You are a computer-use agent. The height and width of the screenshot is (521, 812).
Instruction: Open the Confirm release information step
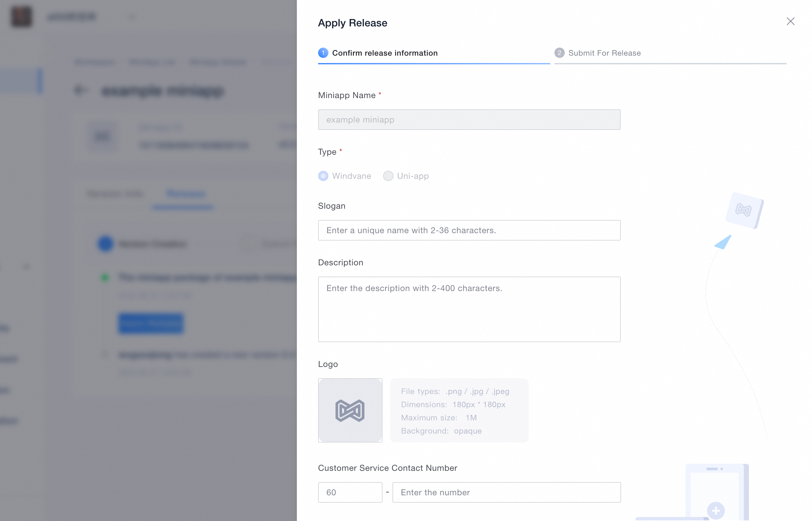385,53
